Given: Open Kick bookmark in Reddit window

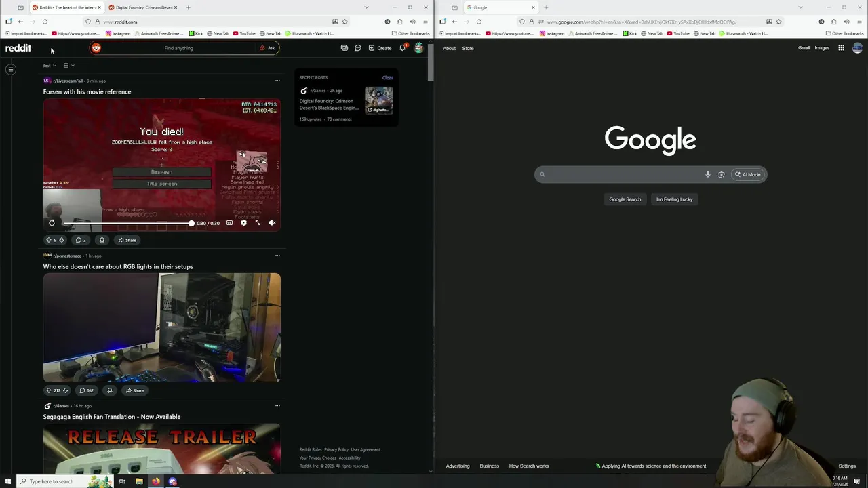Looking at the screenshot, I should click(195, 33).
